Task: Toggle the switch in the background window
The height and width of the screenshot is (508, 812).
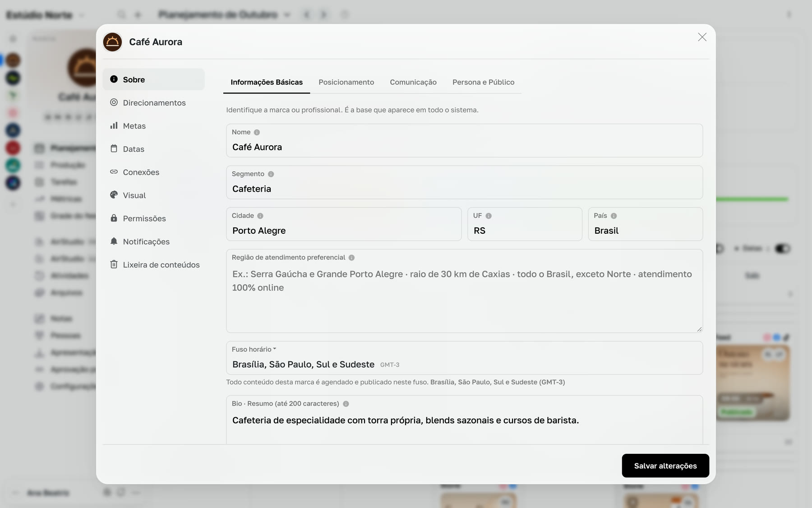Action: (783, 249)
